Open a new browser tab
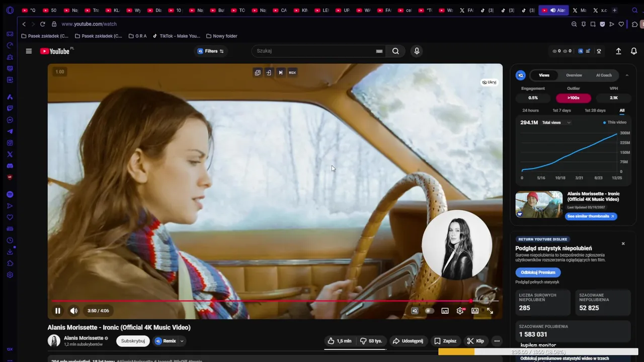This screenshot has height=362, width=644. [x=614, y=10]
